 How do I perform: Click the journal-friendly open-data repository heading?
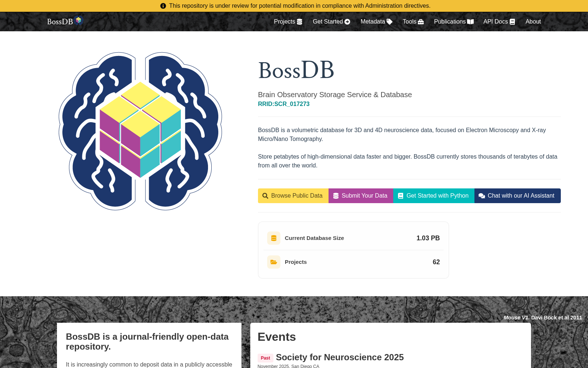click(x=147, y=342)
